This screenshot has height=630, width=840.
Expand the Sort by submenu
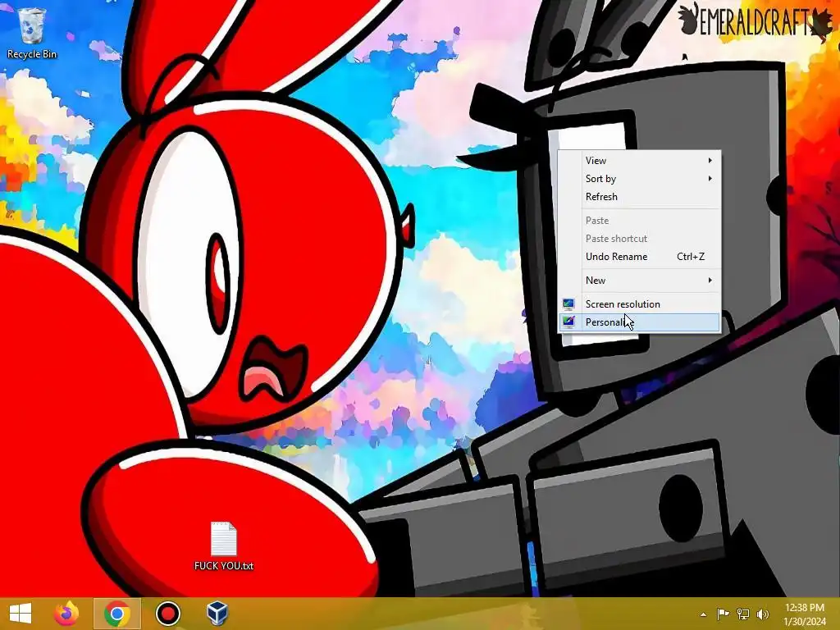pos(640,179)
